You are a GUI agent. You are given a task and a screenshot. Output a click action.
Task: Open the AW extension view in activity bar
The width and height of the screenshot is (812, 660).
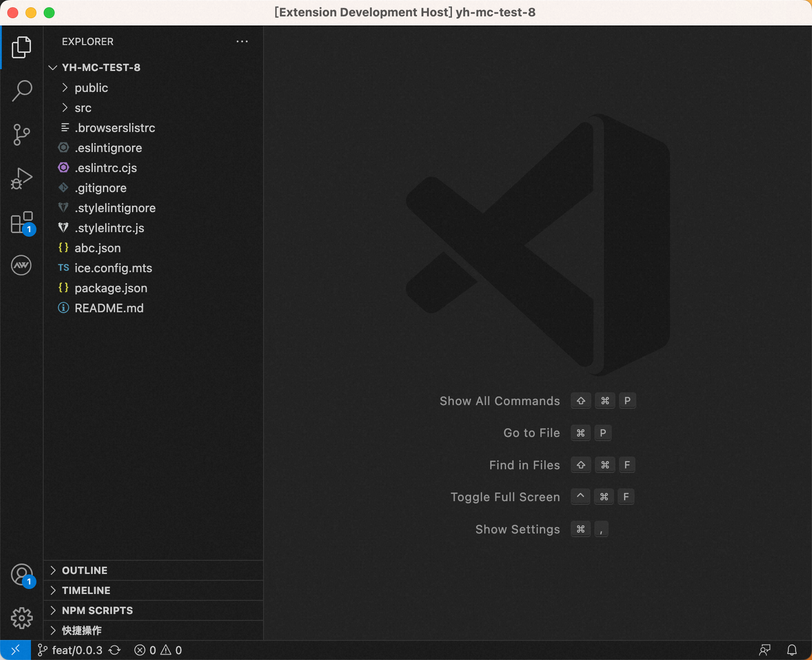coord(21,265)
